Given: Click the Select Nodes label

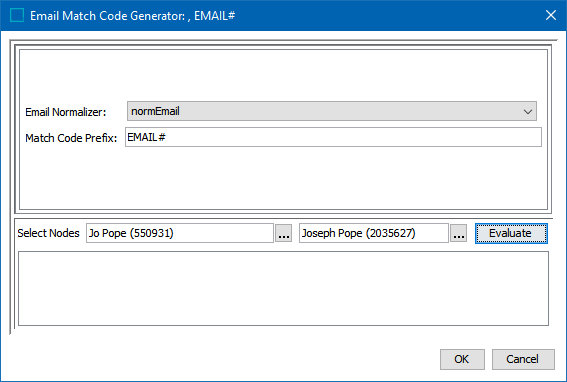Looking at the screenshot, I should (48, 233).
